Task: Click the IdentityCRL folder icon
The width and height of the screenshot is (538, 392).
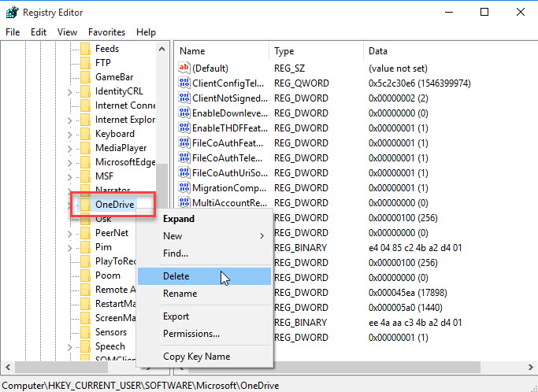Action: pyautogui.click(x=85, y=91)
